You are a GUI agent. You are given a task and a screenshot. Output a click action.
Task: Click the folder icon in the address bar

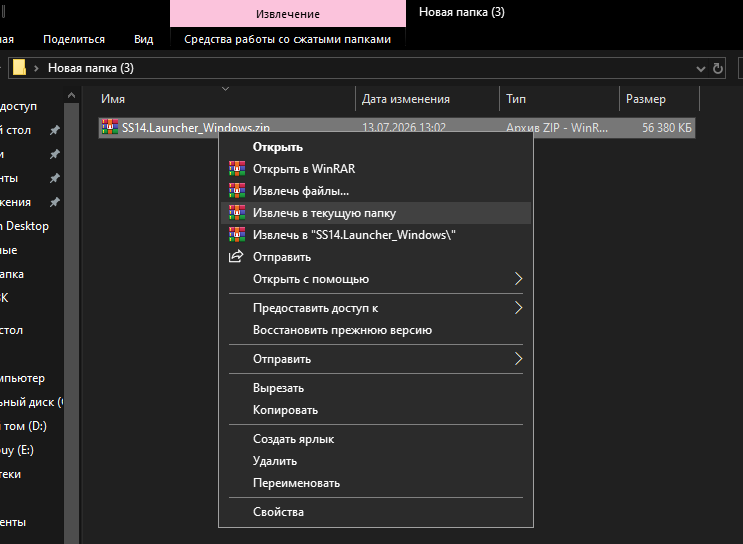coord(19,68)
